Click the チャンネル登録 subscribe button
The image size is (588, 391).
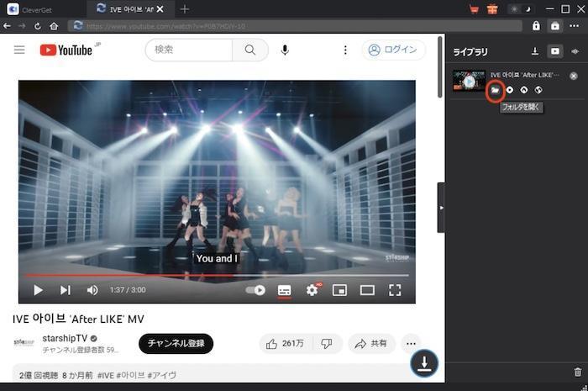[176, 343]
